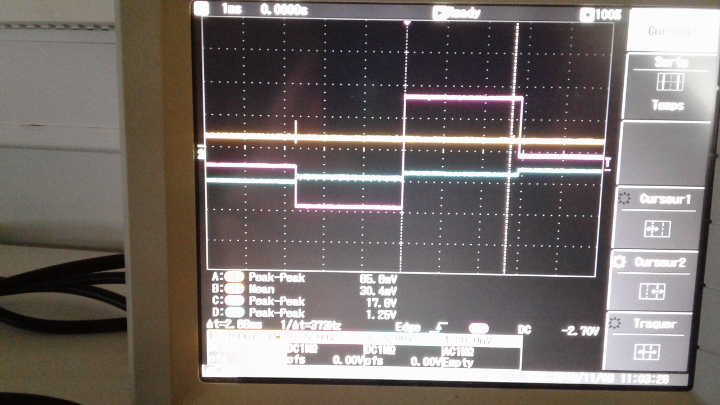The width and height of the screenshot is (720, 405).
Task: Click the Curseur1 left-cursor position icon
Action: click(x=657, y=229)
